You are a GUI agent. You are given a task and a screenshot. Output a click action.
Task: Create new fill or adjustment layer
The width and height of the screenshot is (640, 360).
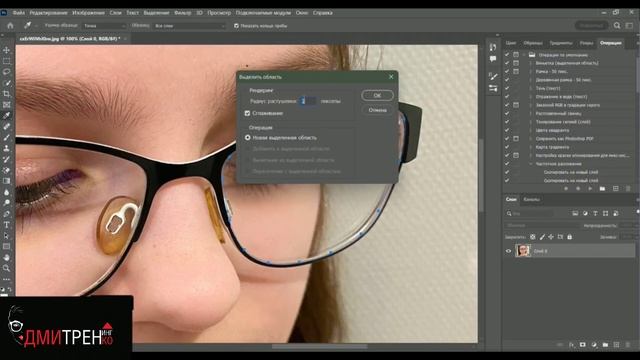(594, 345)
